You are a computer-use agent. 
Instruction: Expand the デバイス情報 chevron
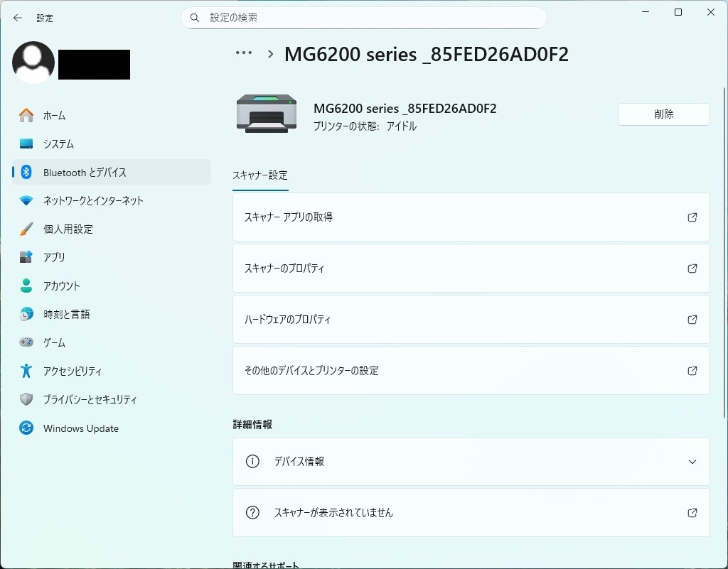692,462
